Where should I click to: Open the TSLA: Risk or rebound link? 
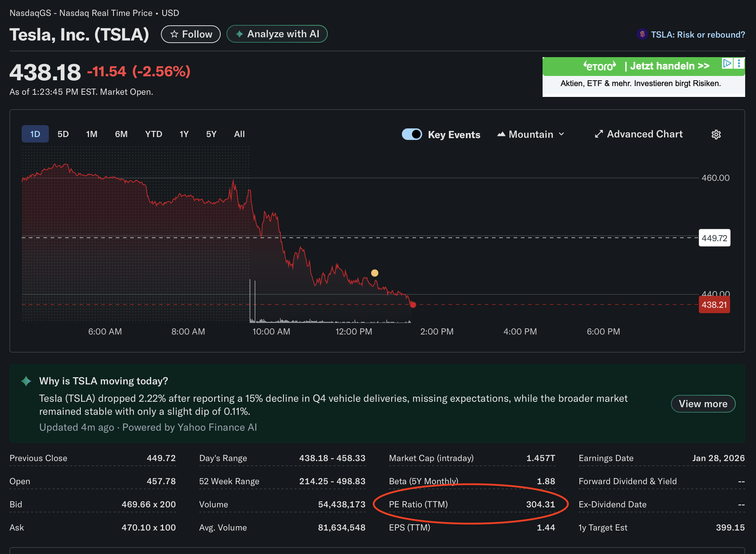[697, 35]
